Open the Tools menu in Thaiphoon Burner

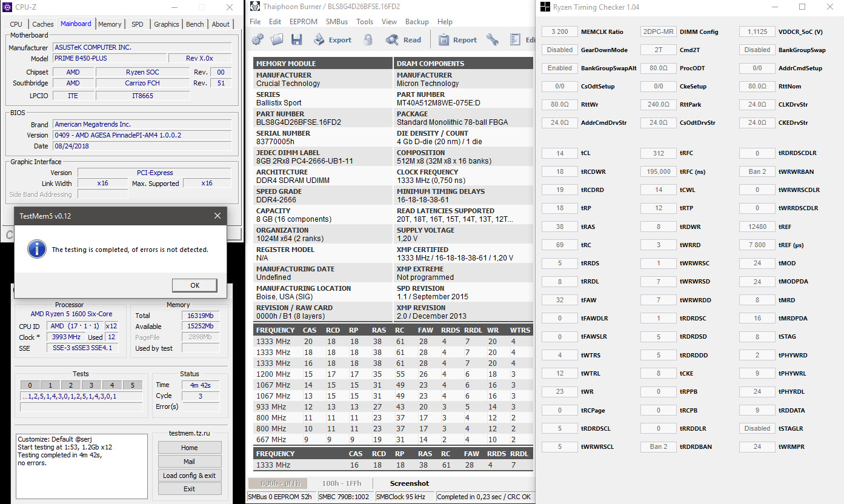point(365,22)
